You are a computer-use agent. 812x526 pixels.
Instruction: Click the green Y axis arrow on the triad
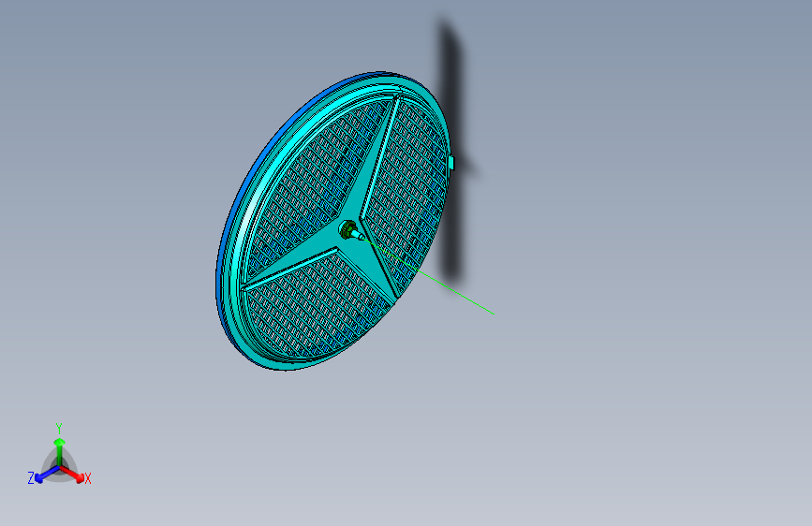tap(60, 451)
